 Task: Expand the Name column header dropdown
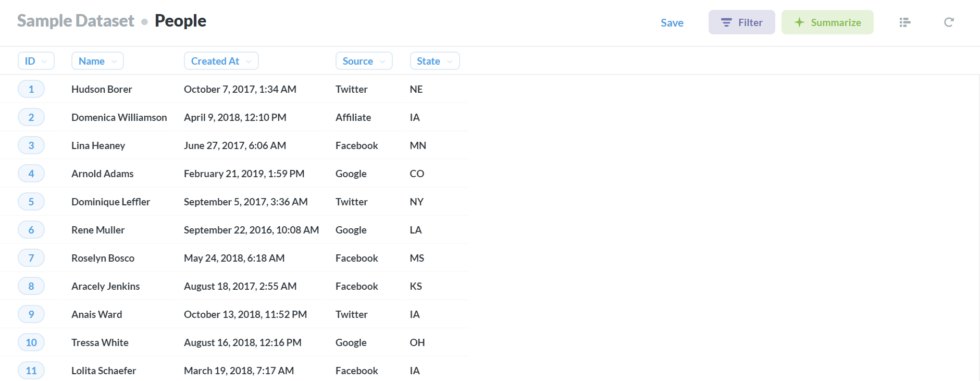[x=97, y=61]
